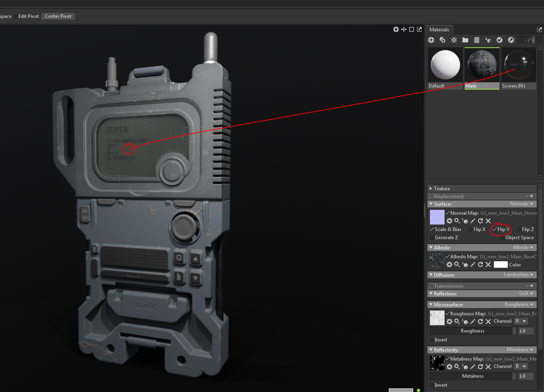Reload the Normal Map texture
Screen dimensions: 544x392
pos(480,221)
